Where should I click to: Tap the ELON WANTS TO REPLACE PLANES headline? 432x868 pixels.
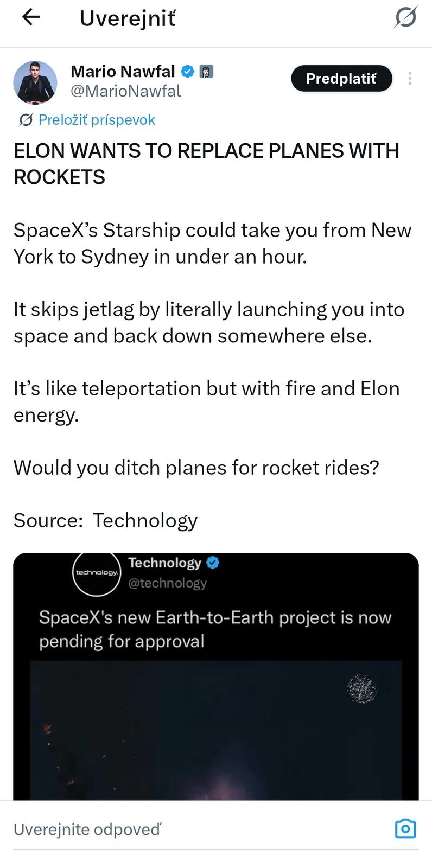206,164
